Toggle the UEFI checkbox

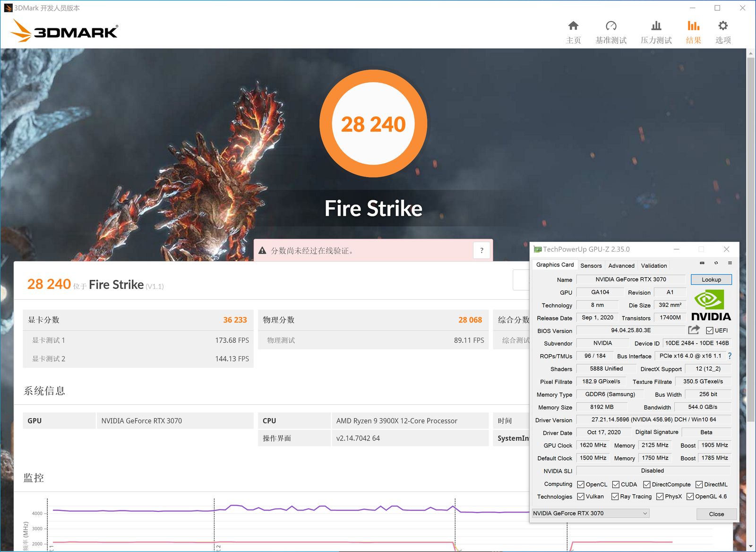click(x=710, y=331)
